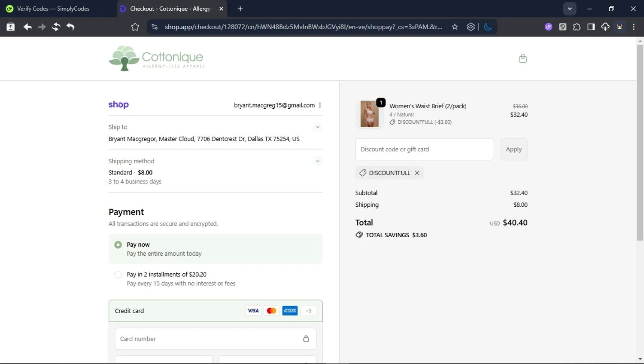
Task: Click the lock icon in Card number field
Action: click(306, 339)
